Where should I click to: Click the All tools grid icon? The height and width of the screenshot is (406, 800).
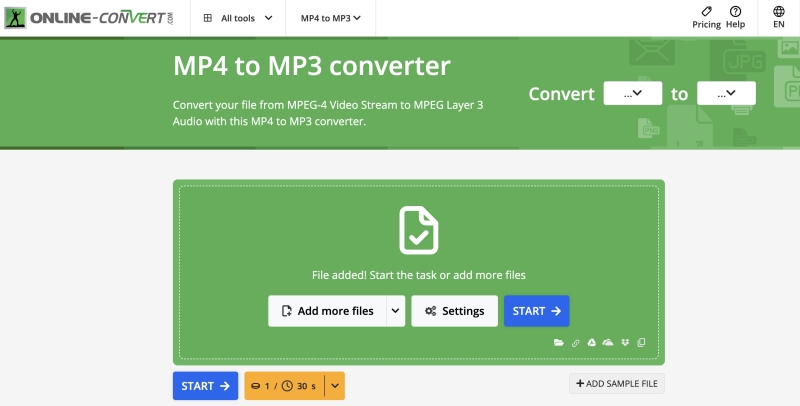point(208,18)
